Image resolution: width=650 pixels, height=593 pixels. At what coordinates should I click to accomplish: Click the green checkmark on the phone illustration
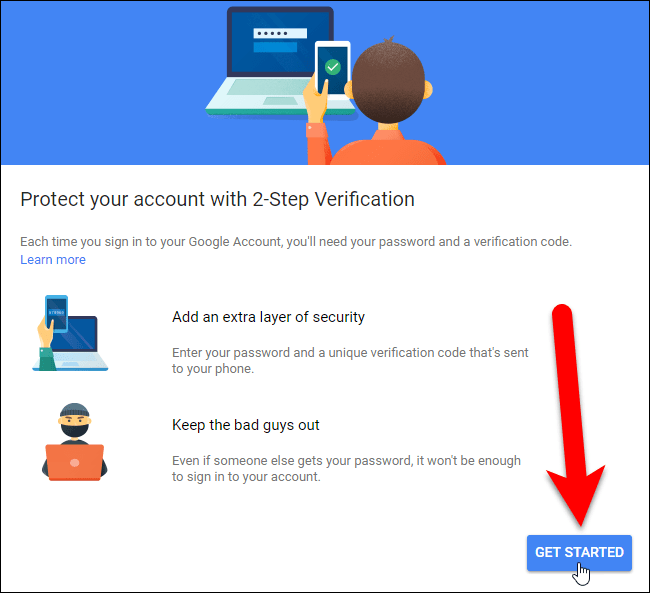[332, 67]
